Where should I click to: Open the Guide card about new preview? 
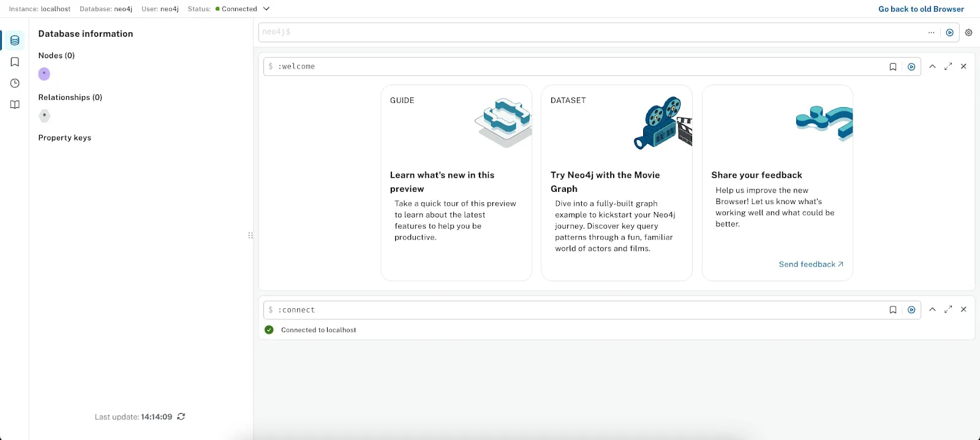coord(456,183)
